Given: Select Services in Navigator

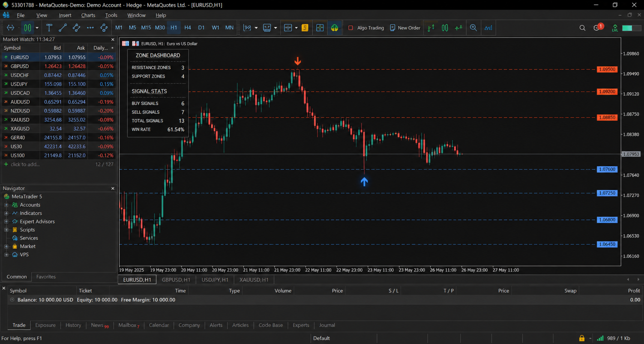Looking at the screenshot, I should click(x=29, y=238).
